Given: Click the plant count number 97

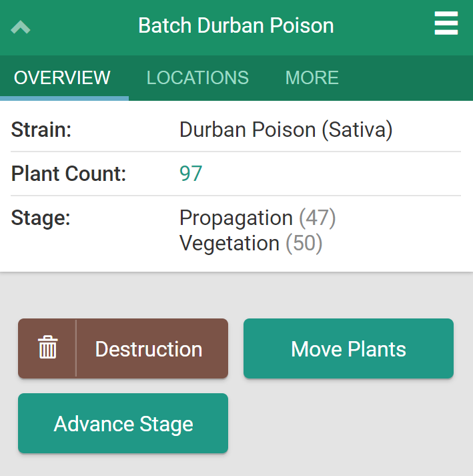Looking at the screenshot, I should (191, 174).
